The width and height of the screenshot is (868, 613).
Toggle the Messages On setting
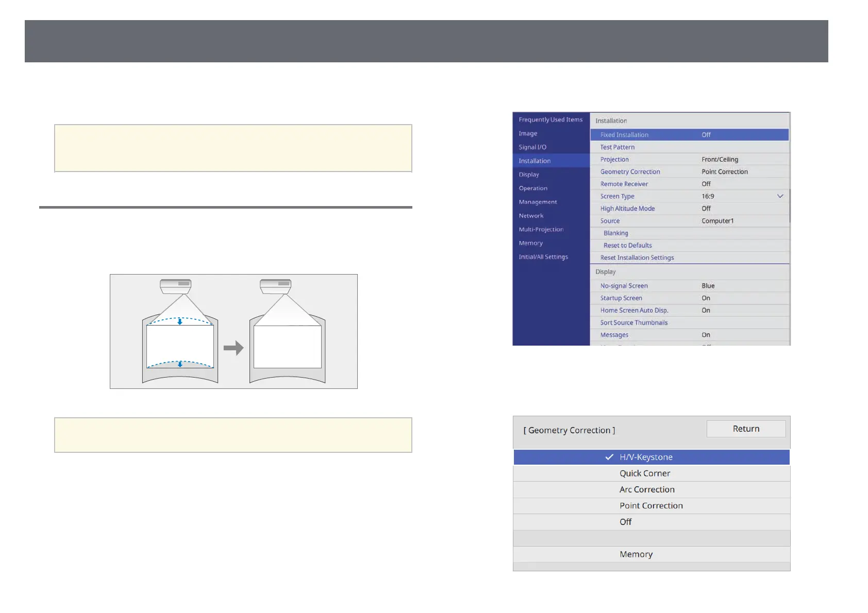coord(689,335)
